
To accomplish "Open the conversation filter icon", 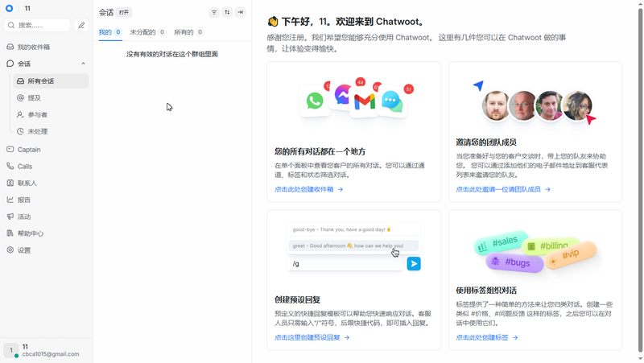I will click(x=214, y=12).
